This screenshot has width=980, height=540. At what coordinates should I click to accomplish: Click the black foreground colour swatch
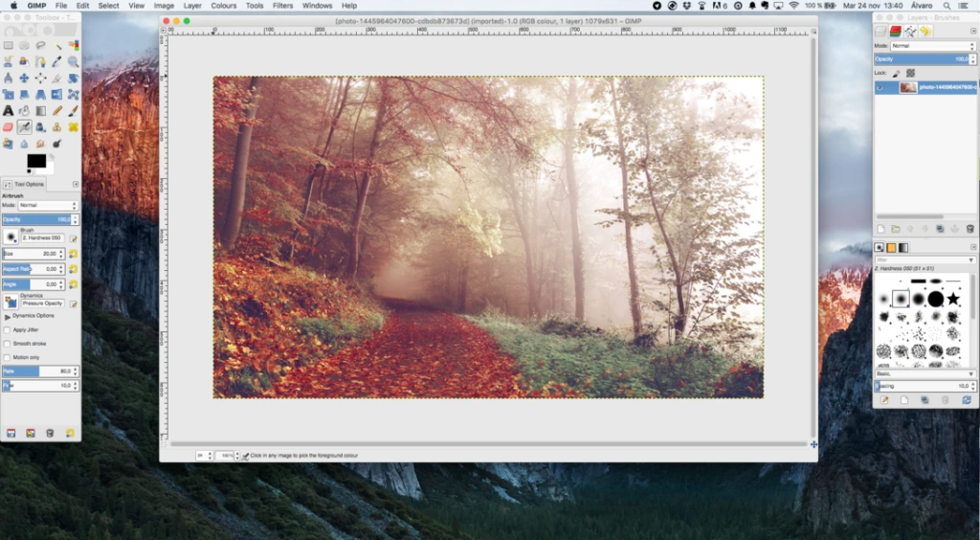[x=35, y=160]
